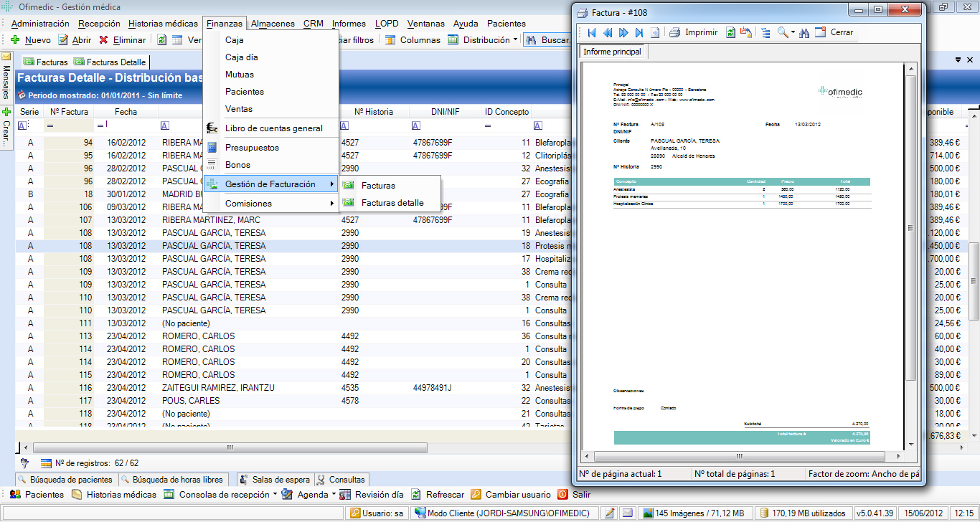980x522 pixels.
Task: Select Caja día from Finanzas menu
Action: coord(271,57)
